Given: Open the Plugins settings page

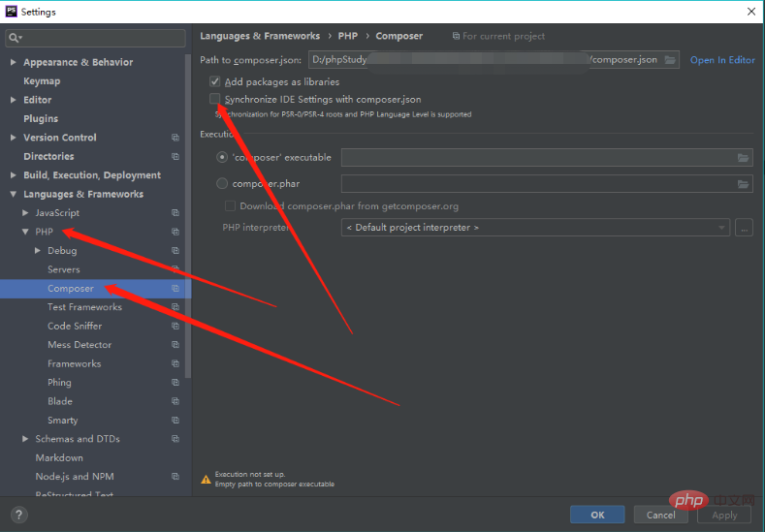Looking at the screenshot, I should click(41, 118).
